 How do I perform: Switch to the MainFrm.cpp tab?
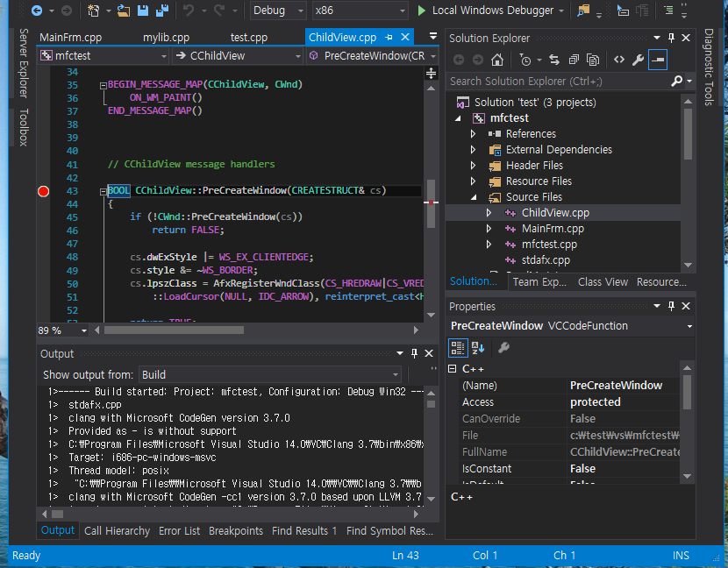tap(71, 38)
